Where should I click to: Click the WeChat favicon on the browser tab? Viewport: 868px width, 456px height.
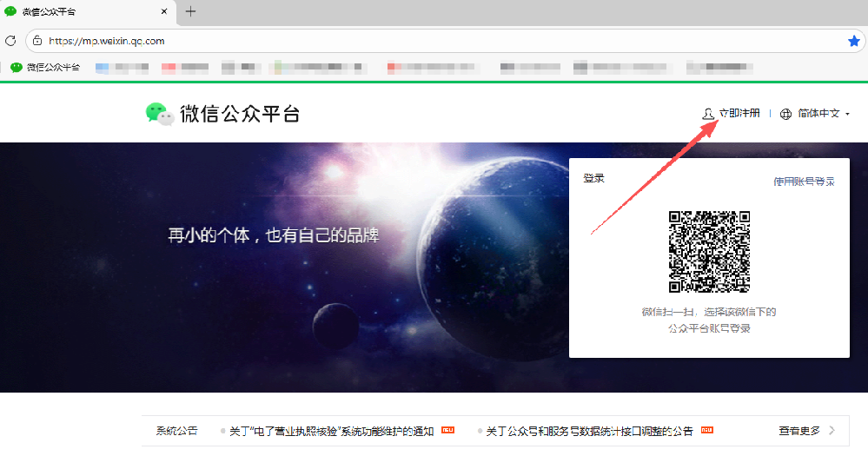pos(10,11)
